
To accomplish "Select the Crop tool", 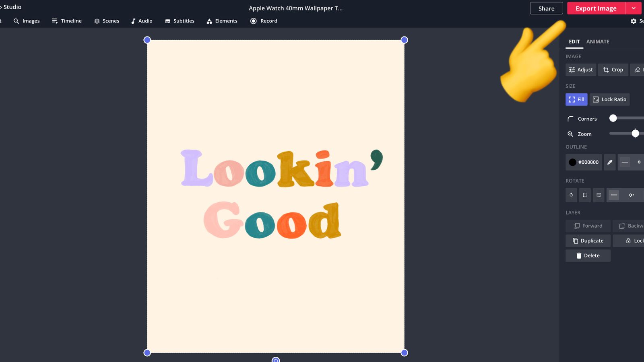I will click(x=613, y=70).
